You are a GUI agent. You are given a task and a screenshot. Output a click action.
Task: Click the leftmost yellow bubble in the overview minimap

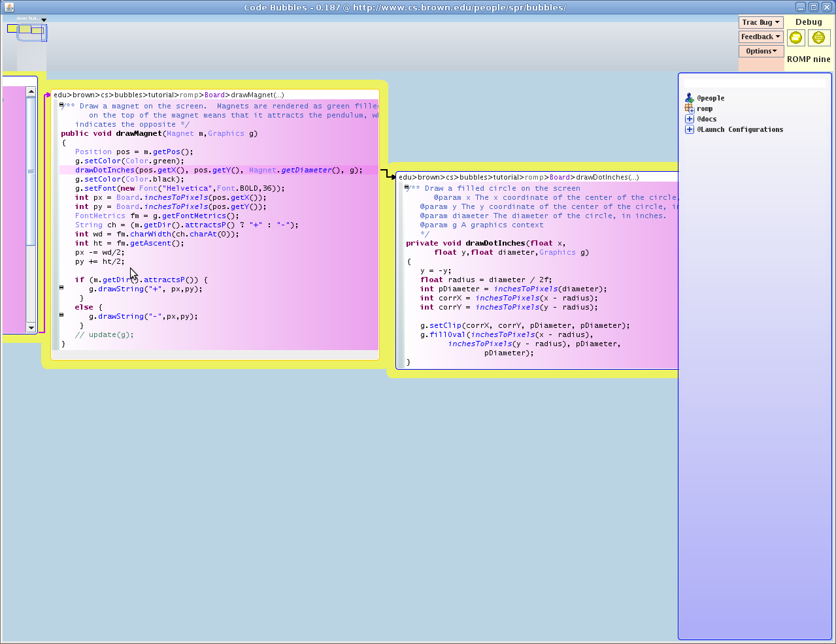(x=12, y=29)
